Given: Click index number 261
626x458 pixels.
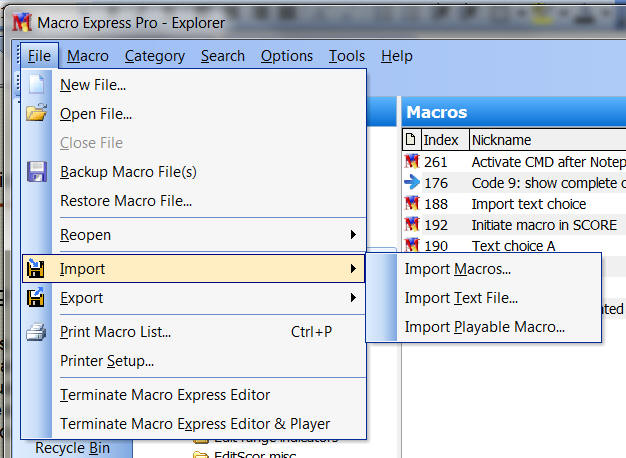Looking at the screenshot, I should coord(436,162).
